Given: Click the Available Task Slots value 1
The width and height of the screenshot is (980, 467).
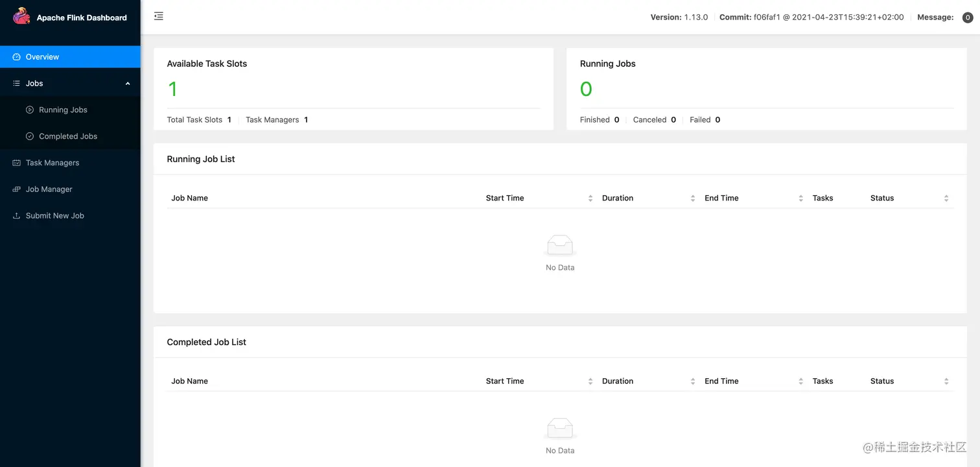Looking at the screenshot, I should pos(172,89).
